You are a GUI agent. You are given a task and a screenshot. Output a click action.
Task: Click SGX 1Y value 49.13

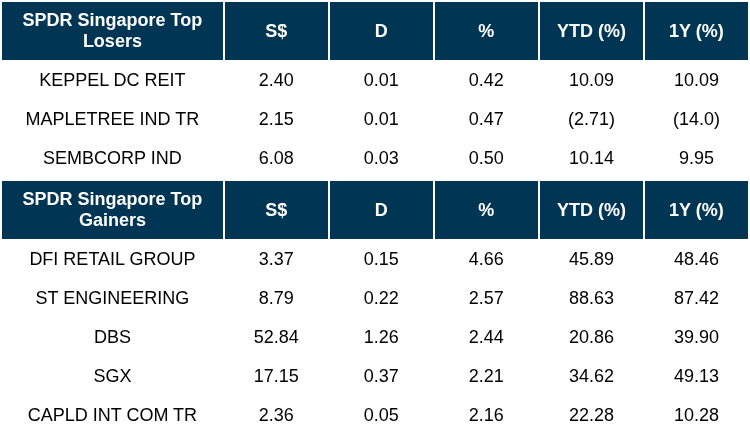tap(696, 376)
